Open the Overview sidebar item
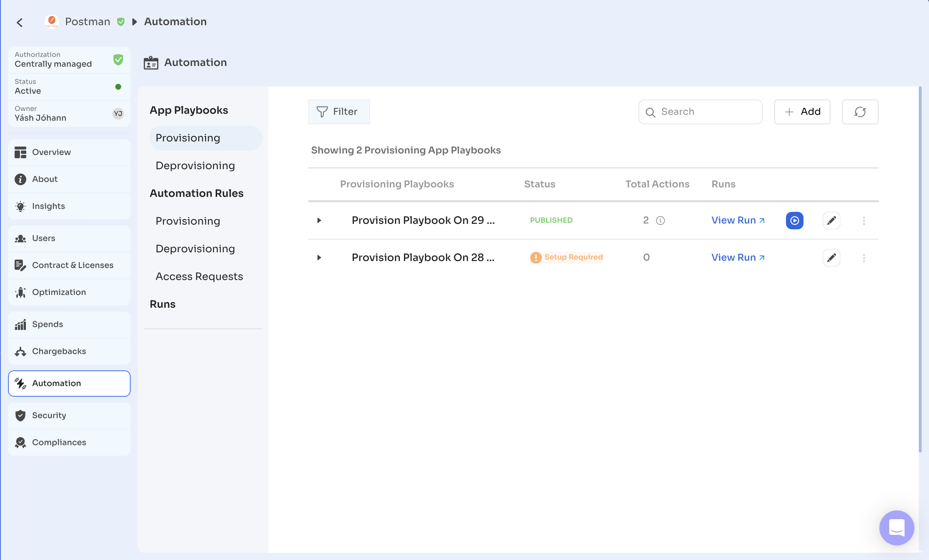Image resolution: width=929 pixels, height=560 pixels. tap(69, 152)
